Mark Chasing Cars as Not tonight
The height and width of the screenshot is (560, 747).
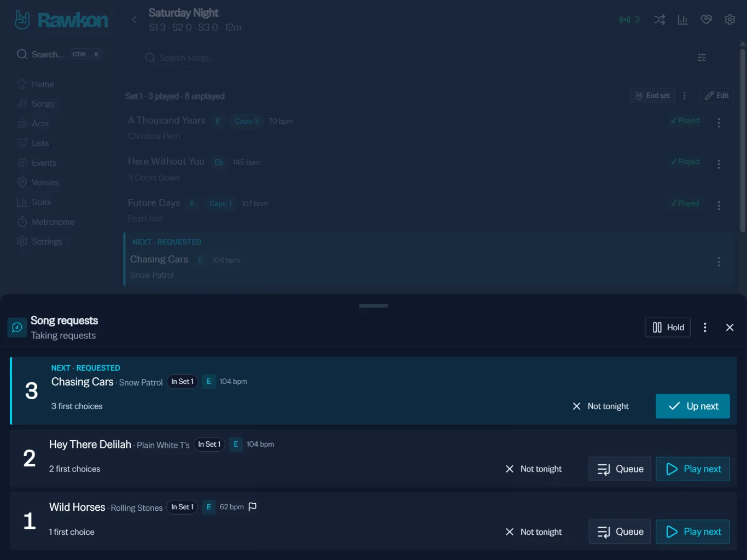pyautogui.click(x=600, y=406)
